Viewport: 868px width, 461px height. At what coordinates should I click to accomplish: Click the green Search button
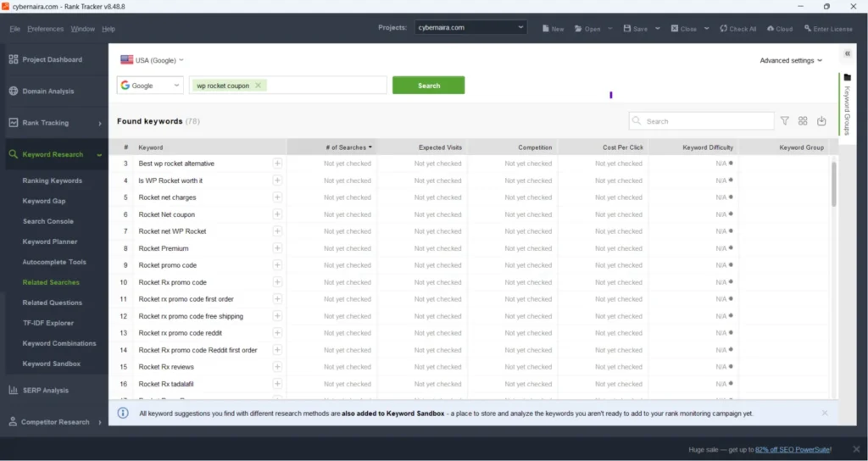(428, 86)
